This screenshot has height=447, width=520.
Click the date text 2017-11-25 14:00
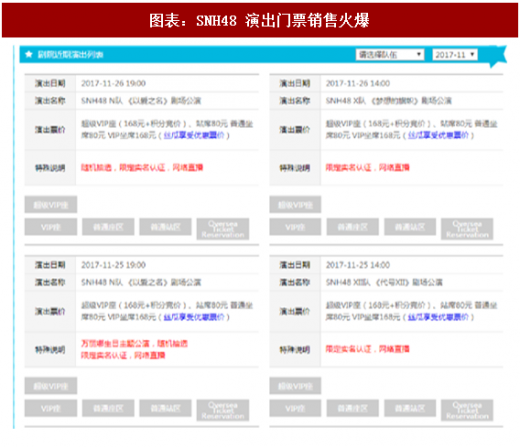[x=358, y=265]
